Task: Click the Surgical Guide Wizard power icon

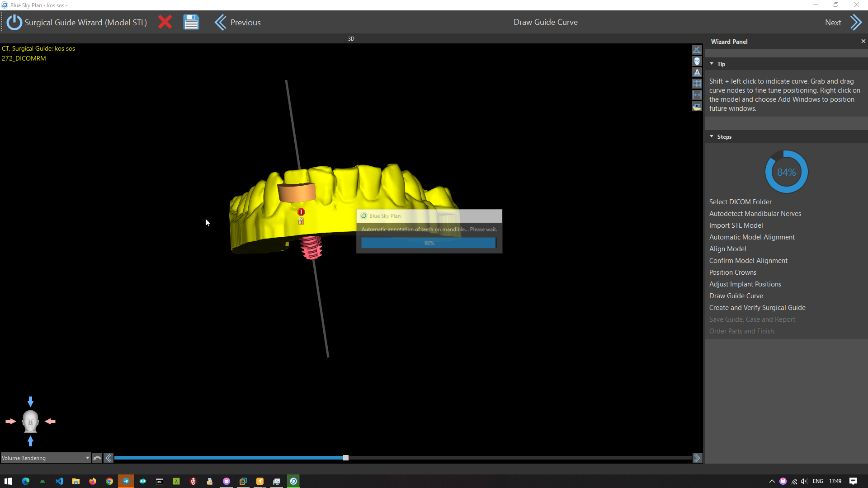Action: [x=14, y=22]
